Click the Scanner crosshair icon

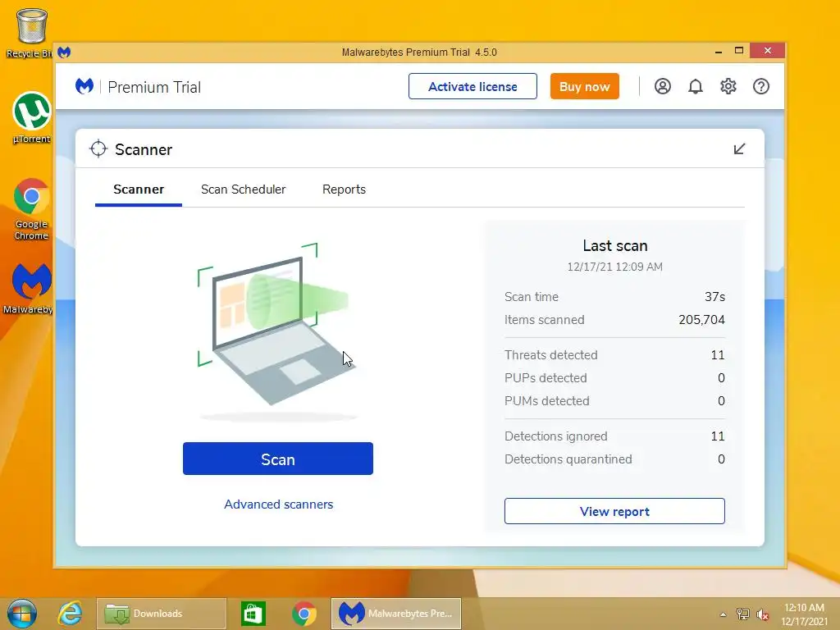pos(98,149)
